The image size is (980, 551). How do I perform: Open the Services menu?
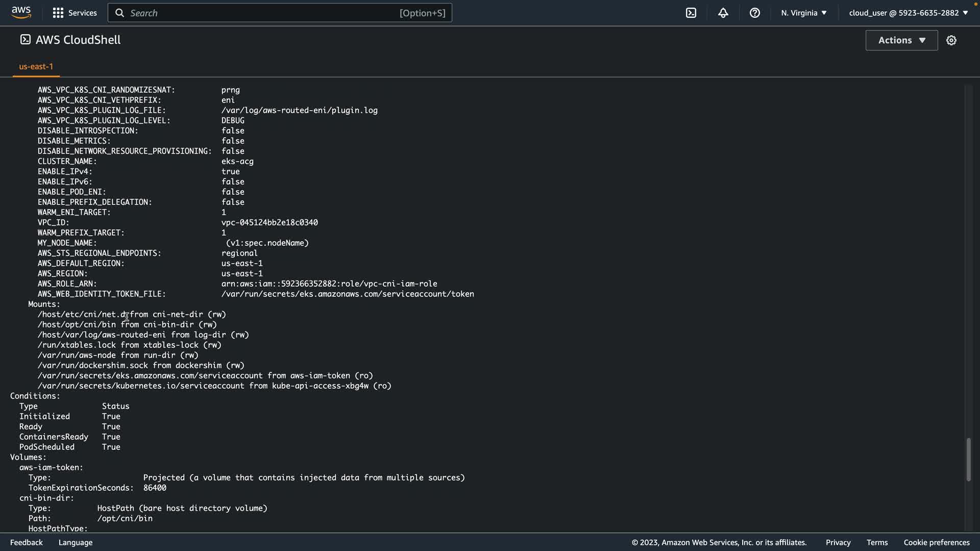(82, 13)
